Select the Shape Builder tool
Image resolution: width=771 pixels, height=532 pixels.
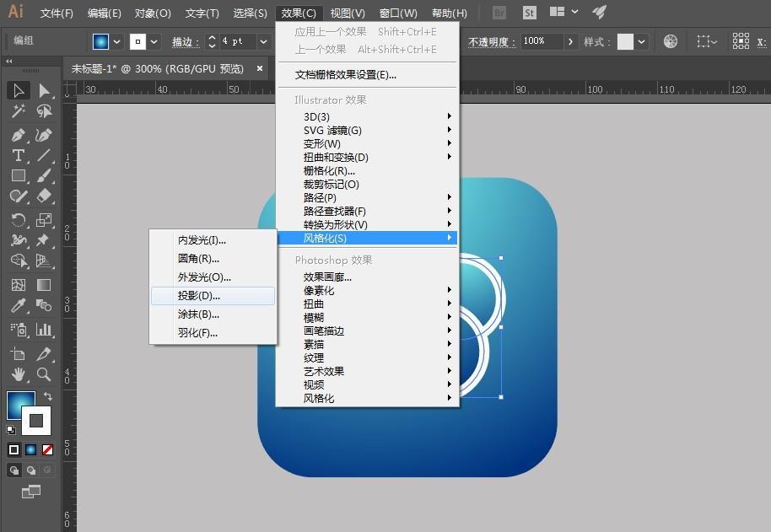19,261
